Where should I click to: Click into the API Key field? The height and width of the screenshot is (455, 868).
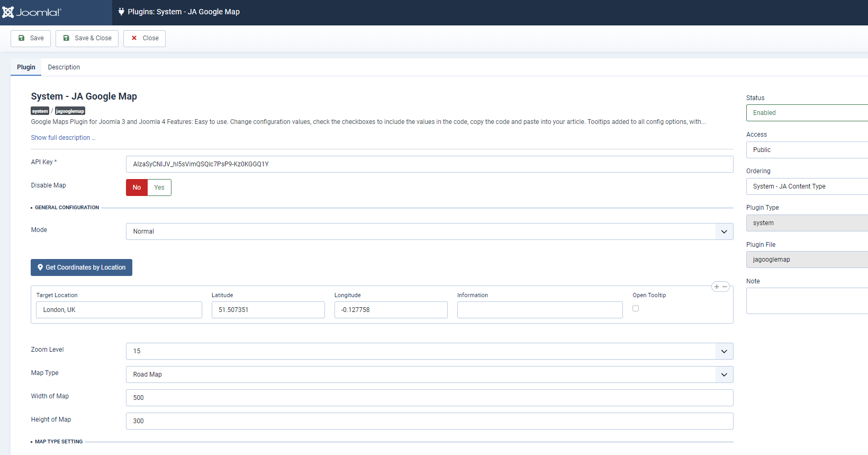(x=429, y=164)
